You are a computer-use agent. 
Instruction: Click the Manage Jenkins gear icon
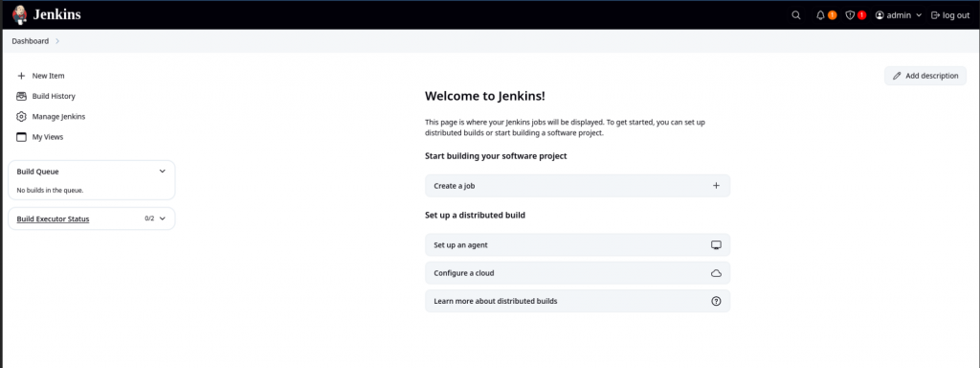tap(21, 116)
